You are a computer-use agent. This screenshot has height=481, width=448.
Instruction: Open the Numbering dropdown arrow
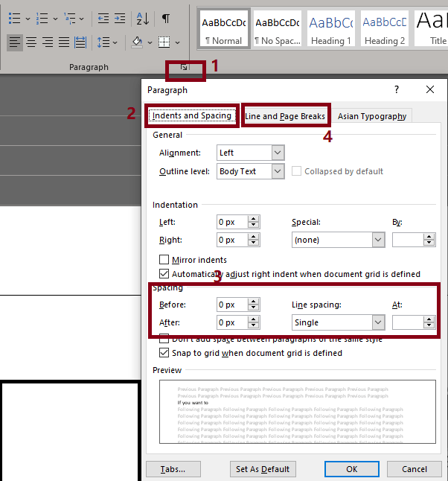click(55, 19)
